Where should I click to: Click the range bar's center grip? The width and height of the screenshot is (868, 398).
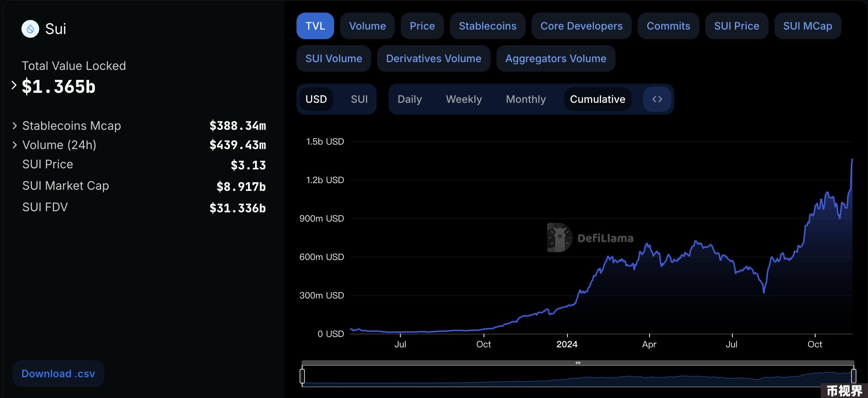point(578,363)
